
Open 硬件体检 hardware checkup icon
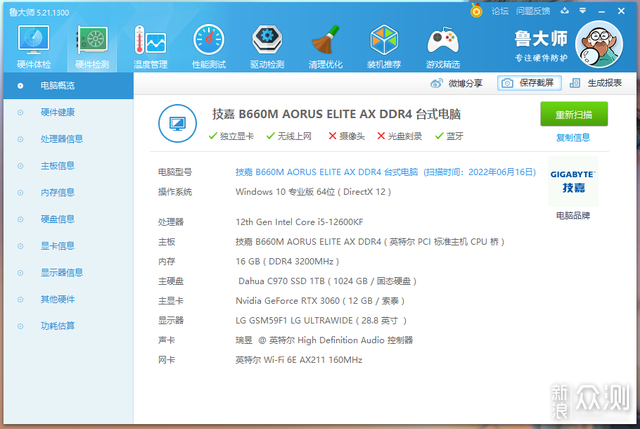coord(34,46)
